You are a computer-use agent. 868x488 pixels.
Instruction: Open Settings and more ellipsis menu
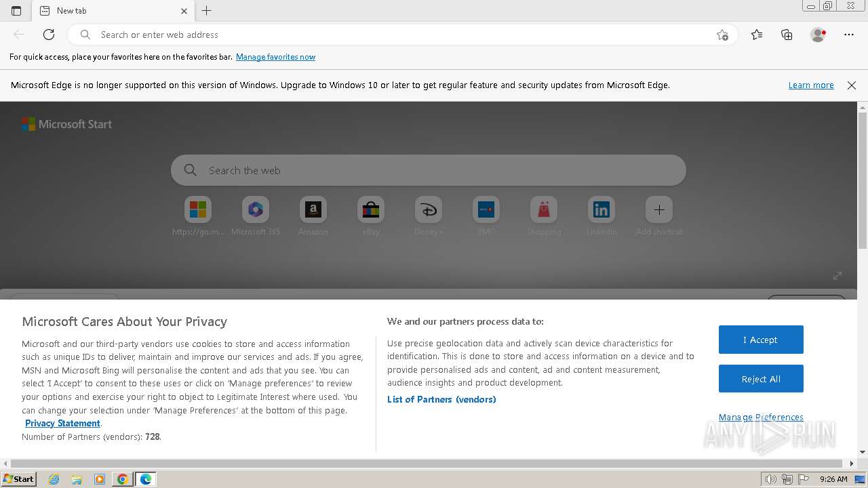pyautogui.click(x=849, y=35)
